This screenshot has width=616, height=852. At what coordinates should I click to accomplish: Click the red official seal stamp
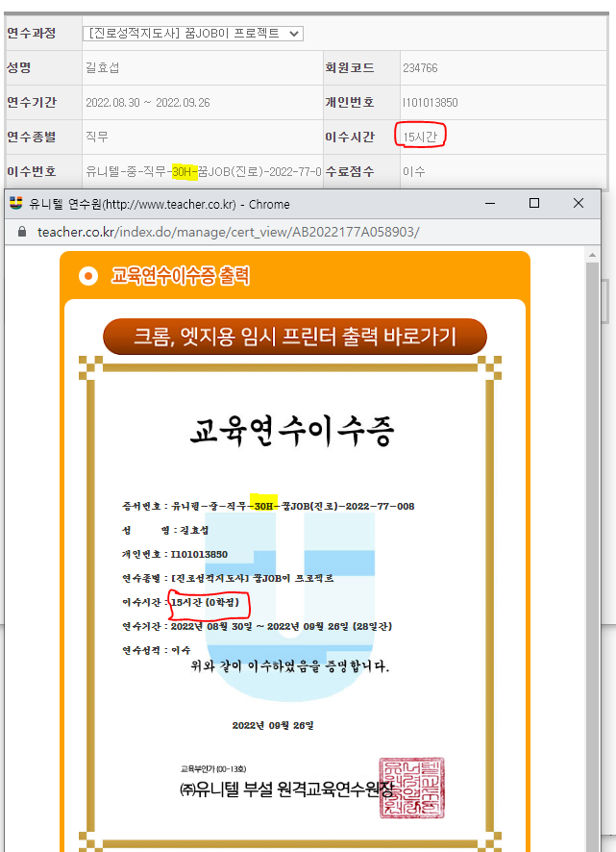(x=411, y=788)
